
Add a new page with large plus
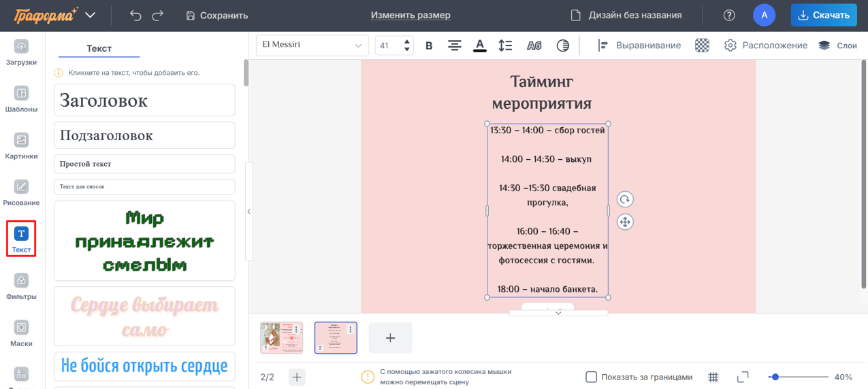click(x=390, y=338)
